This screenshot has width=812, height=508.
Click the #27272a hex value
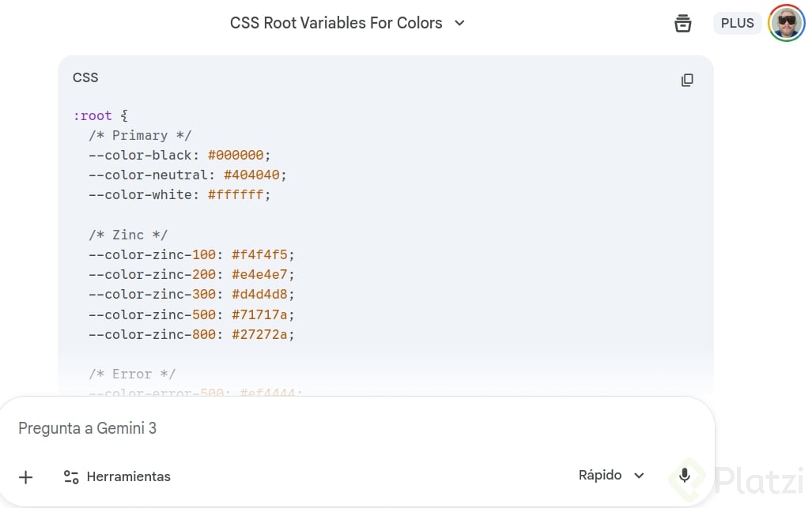click(x=259, y=334)
